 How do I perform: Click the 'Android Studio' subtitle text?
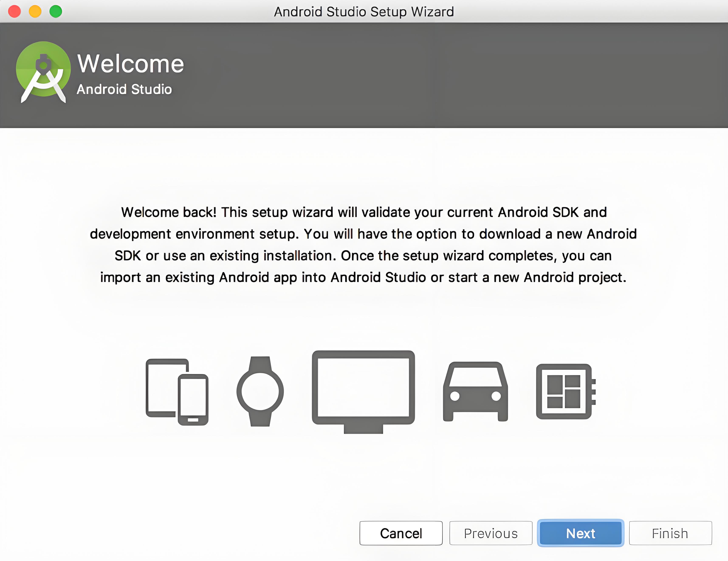[124, 89]
